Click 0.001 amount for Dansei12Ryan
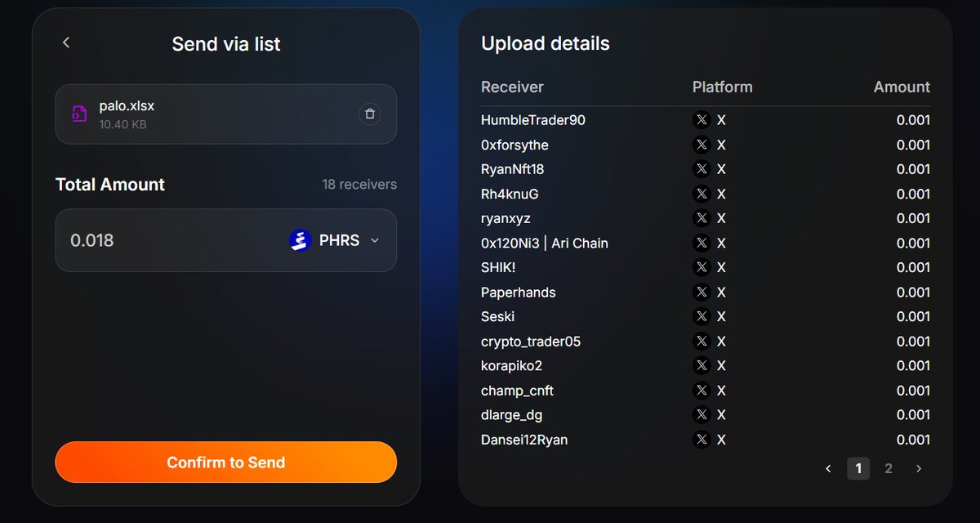The height and width of the screenshot is (523, 980). coord(913,440)
